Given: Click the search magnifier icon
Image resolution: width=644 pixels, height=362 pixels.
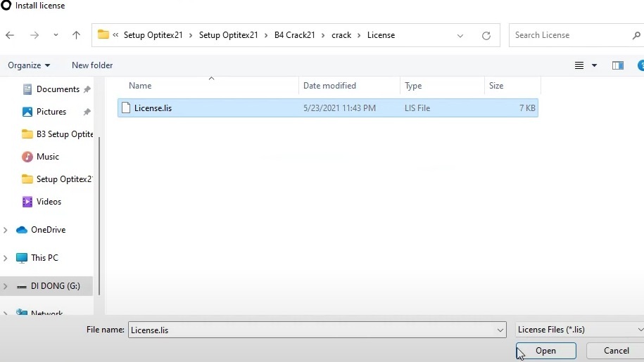Looking at the screenshot, I should pos(636,35).
